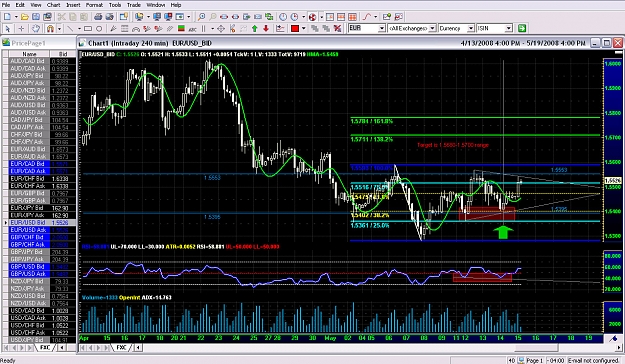
Task: Open dropdown beside red curve icon
Action: (x=375, y=17)
